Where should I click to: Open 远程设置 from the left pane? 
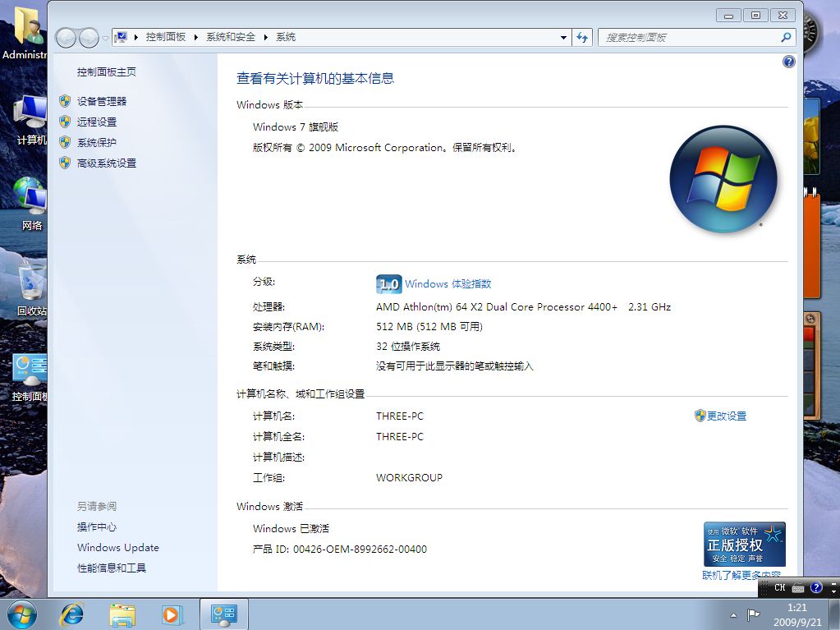(96, 122)
